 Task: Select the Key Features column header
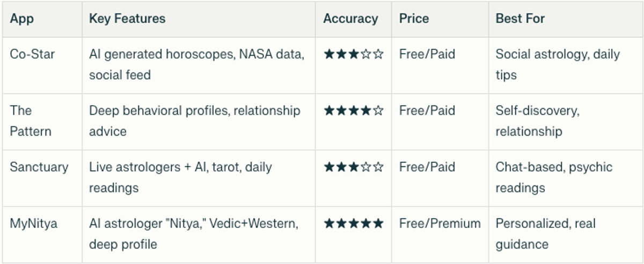point(127,19)
